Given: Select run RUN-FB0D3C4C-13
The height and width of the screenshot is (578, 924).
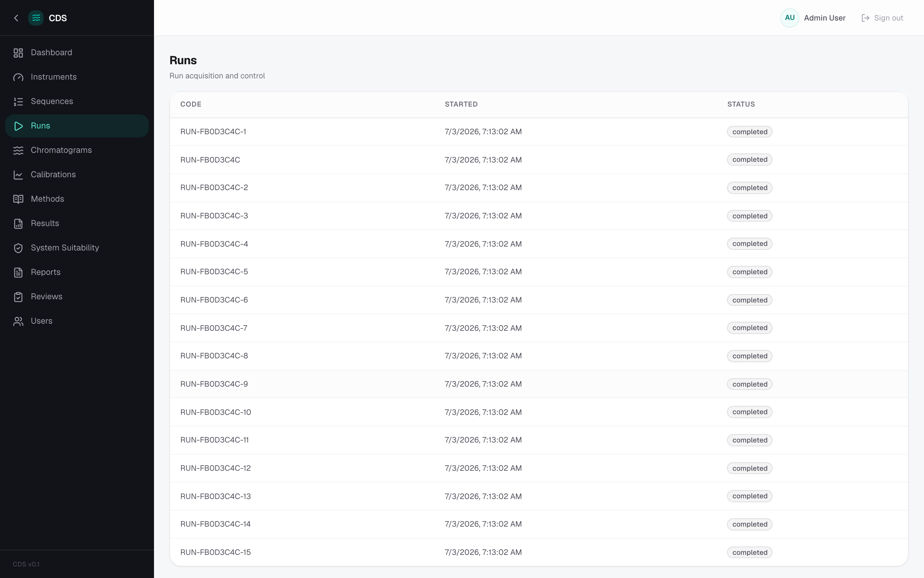Looking at the screenshot, I should [x=215, y=496].
